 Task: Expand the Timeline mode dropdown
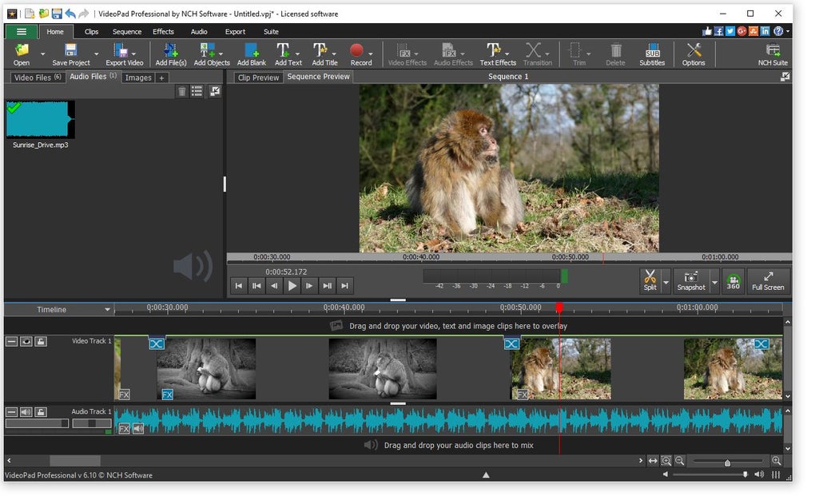point(108,310)
